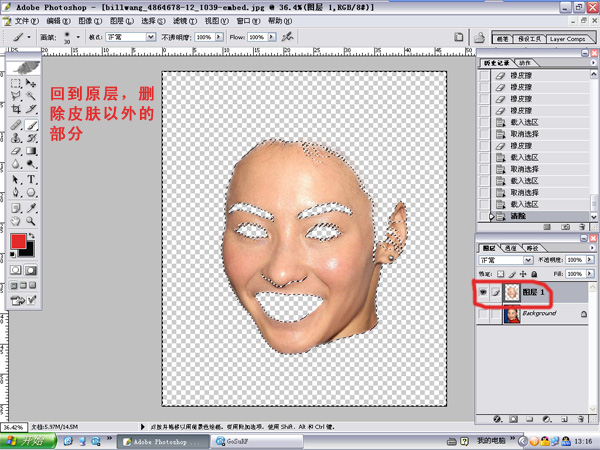600x450 pixels.
Task: Choose full screen mode
Action: (33, 285)
